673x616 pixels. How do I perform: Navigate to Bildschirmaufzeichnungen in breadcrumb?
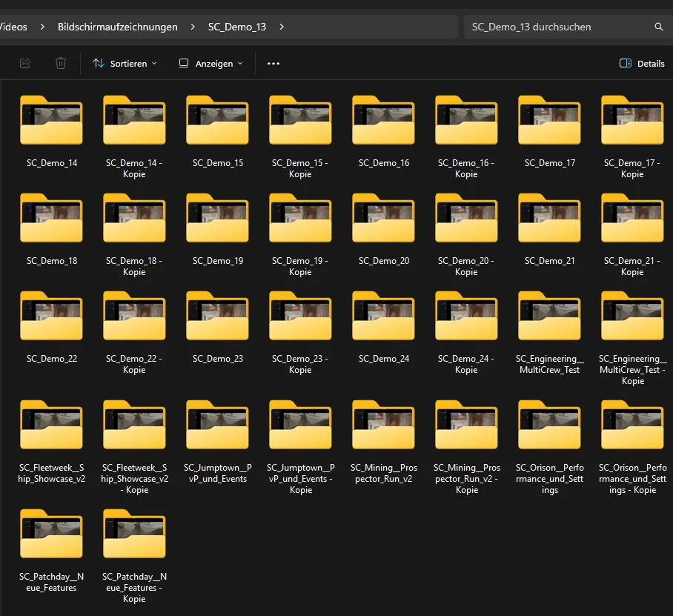click(118, 27)
